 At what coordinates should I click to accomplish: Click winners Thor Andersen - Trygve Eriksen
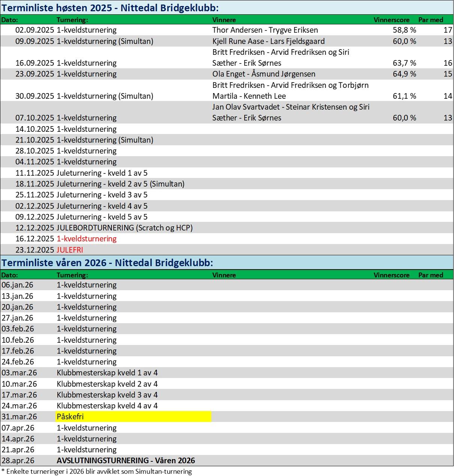(265, 30)
